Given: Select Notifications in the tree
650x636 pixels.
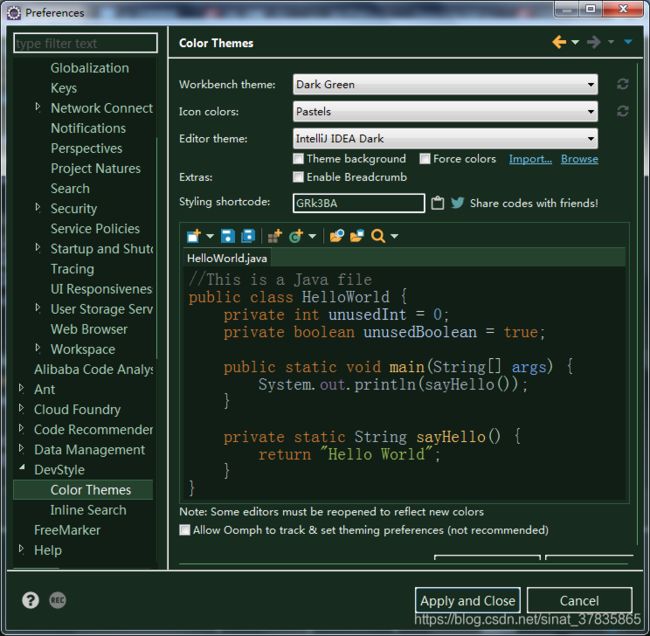Looking at the screenshot, I should (88, 128).
